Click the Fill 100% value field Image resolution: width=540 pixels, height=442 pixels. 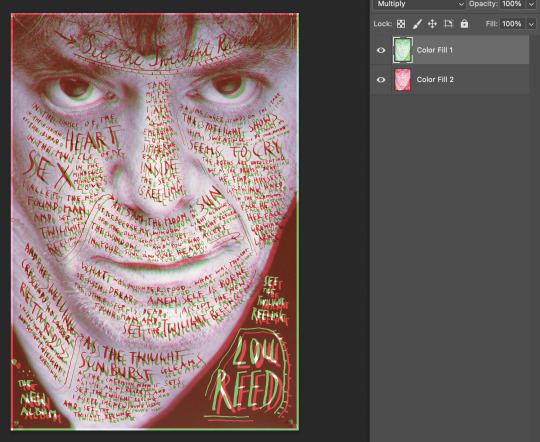point(512,24)
